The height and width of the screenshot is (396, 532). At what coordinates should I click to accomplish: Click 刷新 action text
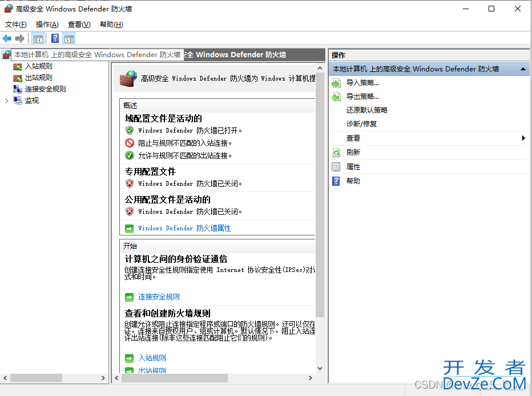(353, 153)
